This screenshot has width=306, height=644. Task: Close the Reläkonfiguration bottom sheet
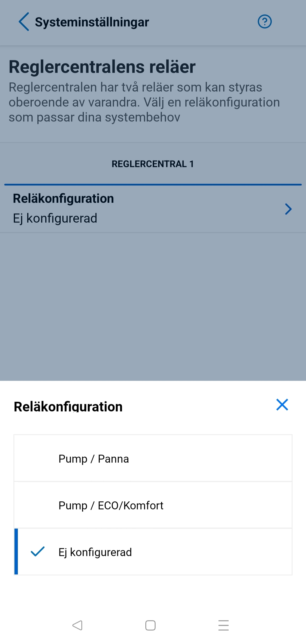point(282,405)
